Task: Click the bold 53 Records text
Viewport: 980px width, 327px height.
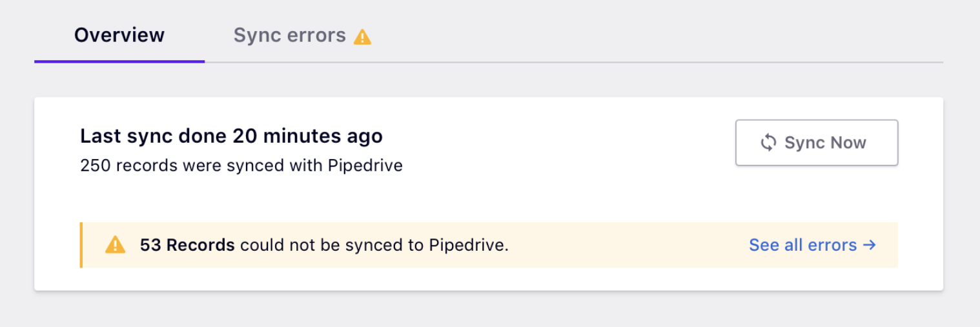Action: [187, 245]
